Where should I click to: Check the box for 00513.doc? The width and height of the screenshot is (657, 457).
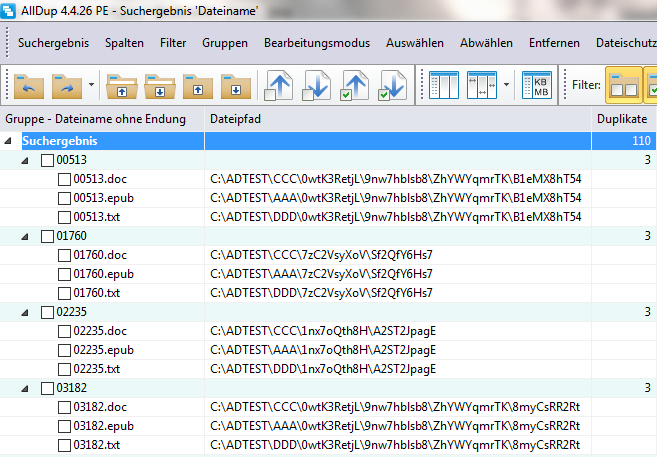pos(64,179)
